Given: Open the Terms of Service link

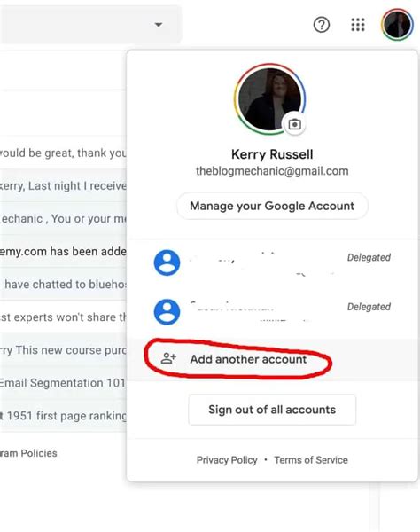Looking at the screenshot, I should pos(311,460).
